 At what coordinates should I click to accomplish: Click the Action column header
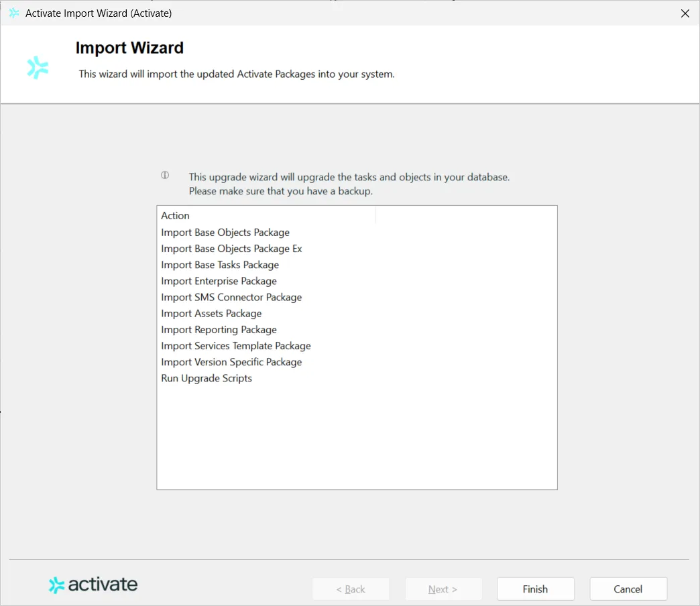click(266, 216)
